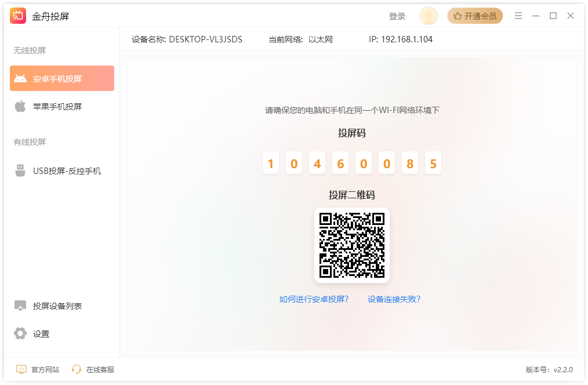The image size is (588, 385).
Task: Click the official website monitor icon
Action: [x=21, y=369]
